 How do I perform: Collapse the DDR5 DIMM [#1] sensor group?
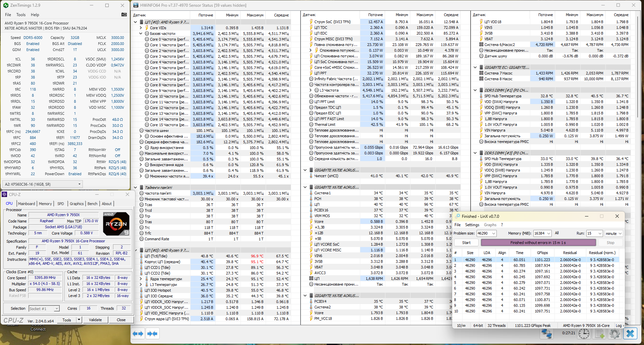coord(475,90)
